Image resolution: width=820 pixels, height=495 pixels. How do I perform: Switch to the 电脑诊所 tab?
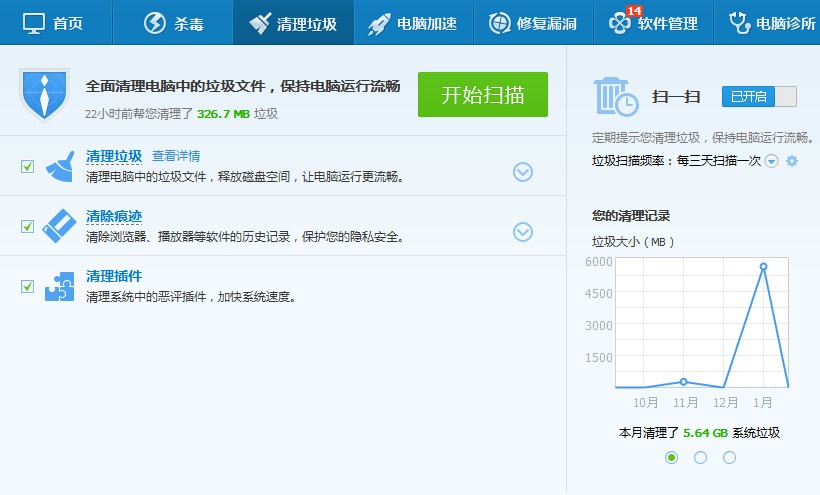point(767,22)
